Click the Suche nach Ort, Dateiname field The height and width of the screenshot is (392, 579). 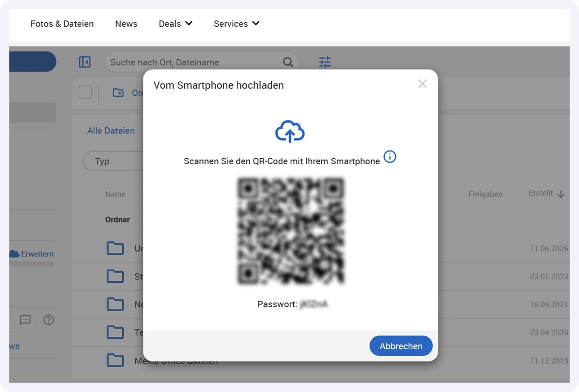click(202, 62)
